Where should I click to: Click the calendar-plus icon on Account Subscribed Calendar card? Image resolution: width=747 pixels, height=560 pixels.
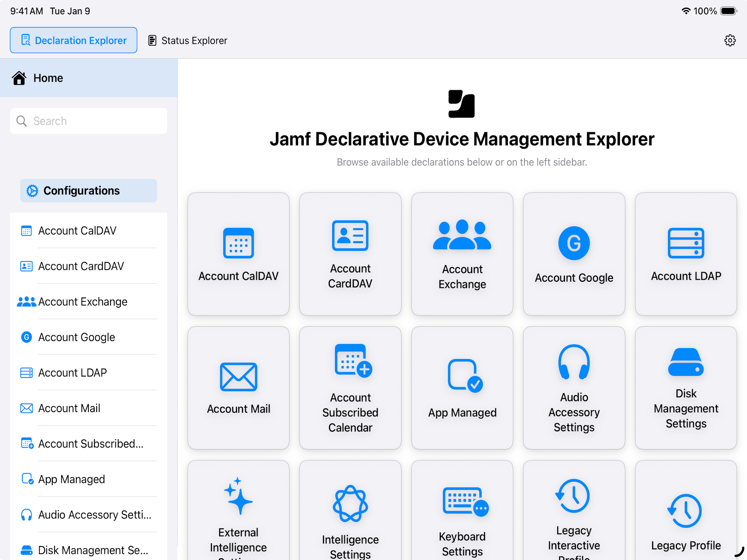tap(353, 361)
